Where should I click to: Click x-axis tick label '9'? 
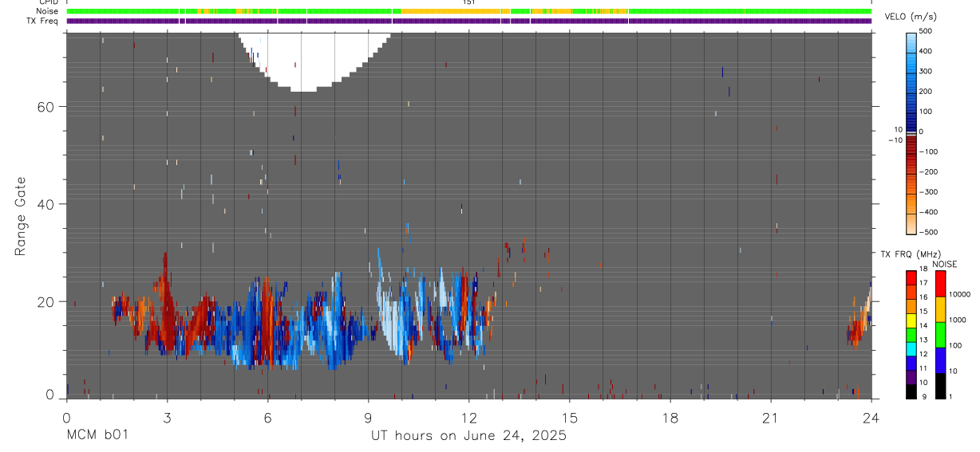368,418
